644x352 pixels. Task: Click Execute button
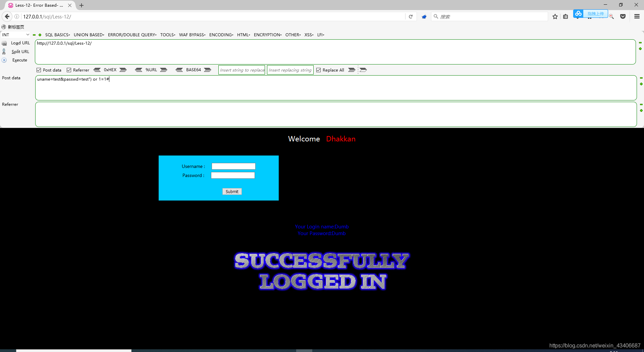pyautogui.click(x=20, y=60)
